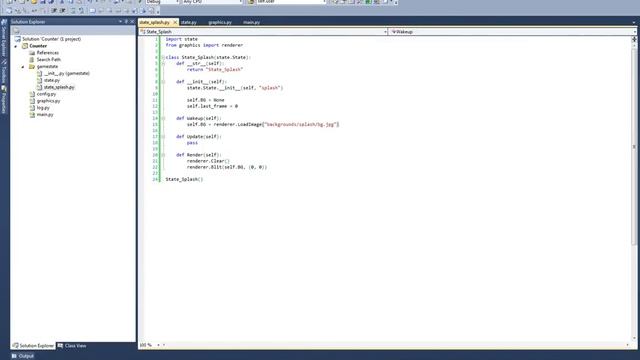Open config.py in Solution Explorer
Screen dimensions: 640x360
tap(46, 94)
